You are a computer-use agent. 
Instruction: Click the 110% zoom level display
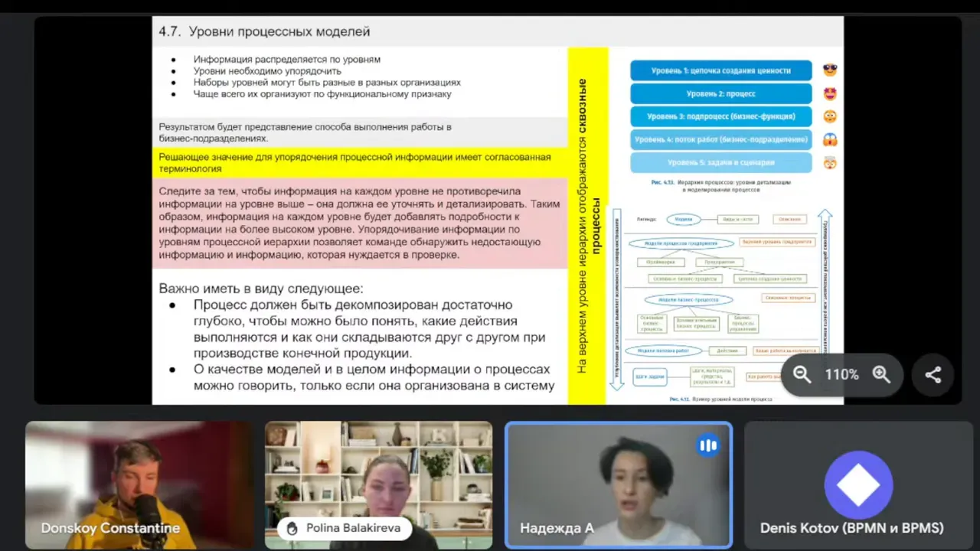click(x=842, y=375)
